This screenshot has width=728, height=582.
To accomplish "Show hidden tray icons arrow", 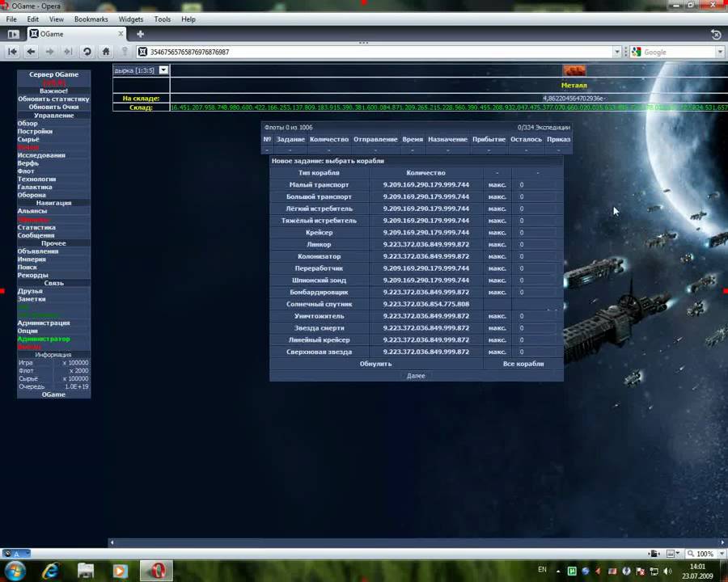I will click(558, 571).
